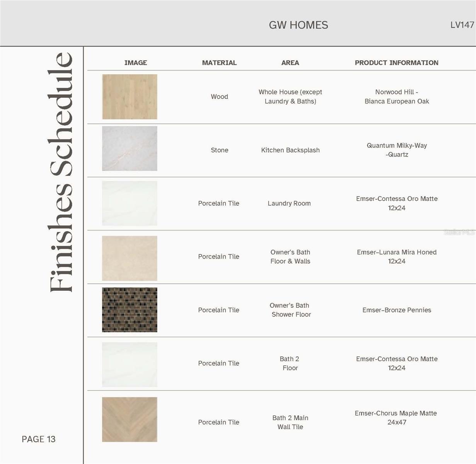Click the StellarMLS watermark
The height and width of the screenshot is (464, 476).
pyautogui.click(x=459, y=232)
